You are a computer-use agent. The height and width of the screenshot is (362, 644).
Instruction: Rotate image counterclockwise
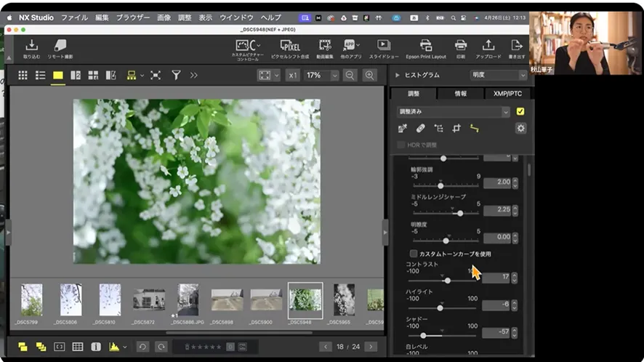pos(142,347)
